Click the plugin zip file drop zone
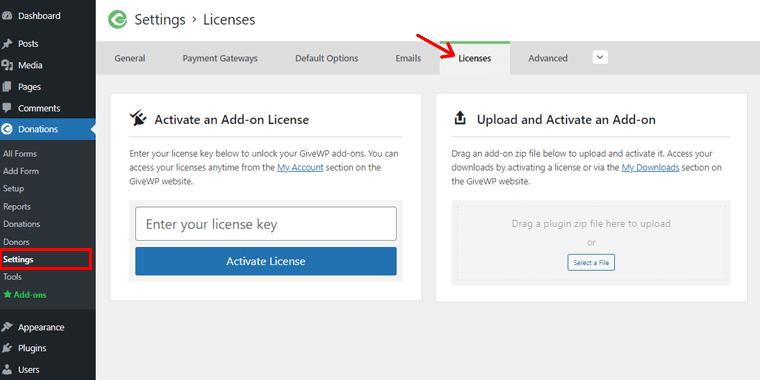Viewport: 760px width, 380px height. [x=591, y=243]
